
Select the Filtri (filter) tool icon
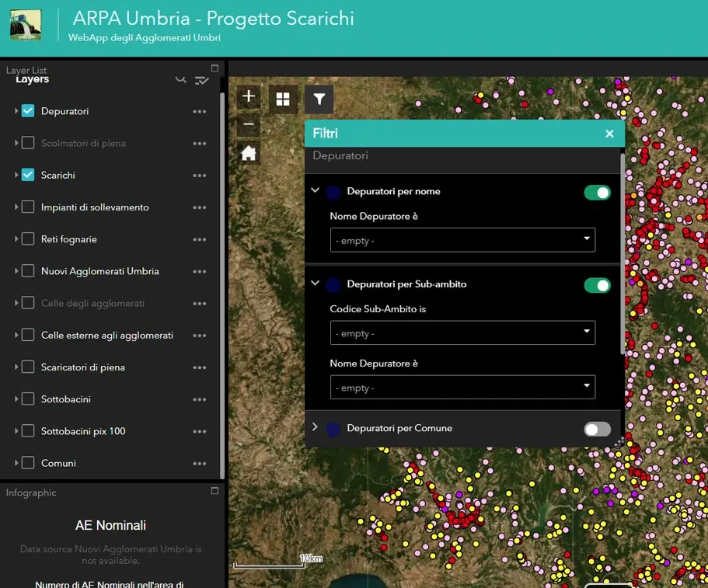319,99
